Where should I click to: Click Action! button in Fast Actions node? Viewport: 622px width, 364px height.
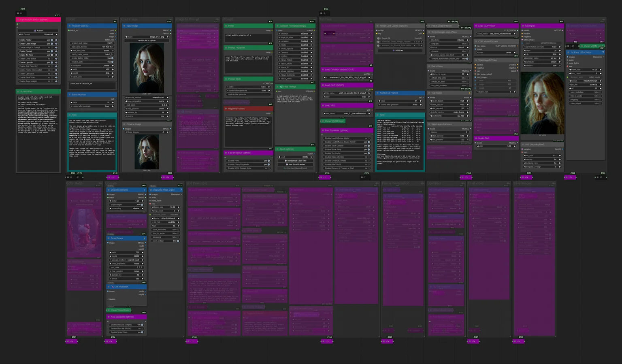click(x=38, y=31)
